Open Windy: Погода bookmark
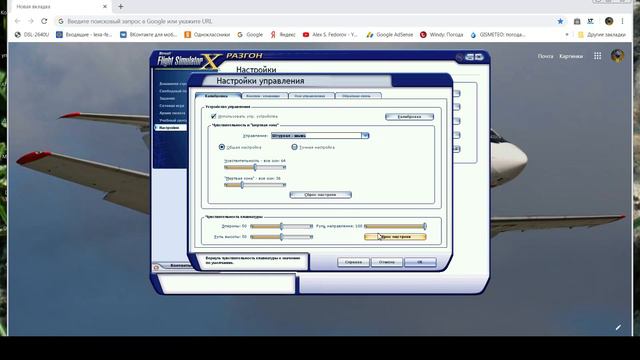640x360 pixels. coord(442,35)
